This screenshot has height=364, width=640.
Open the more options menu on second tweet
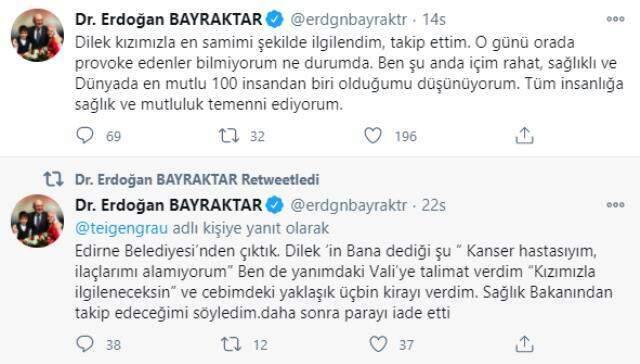pyautogui.click(x=616, y=204)
